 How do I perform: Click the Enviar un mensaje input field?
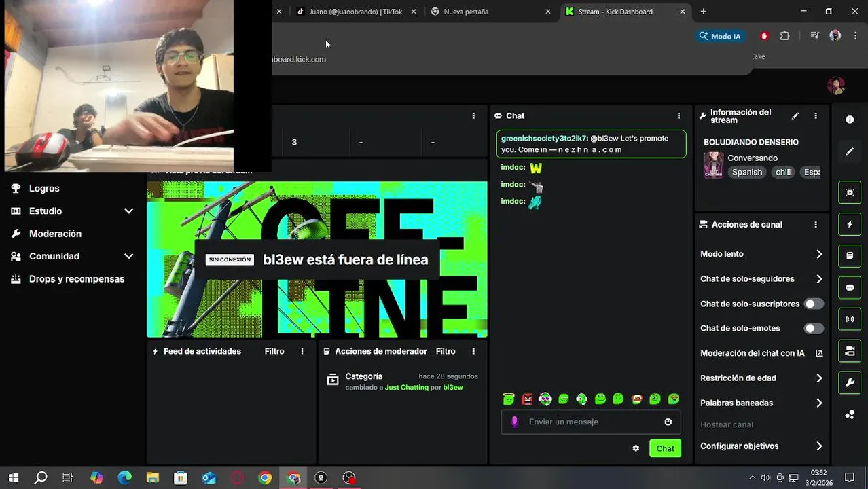591,422
